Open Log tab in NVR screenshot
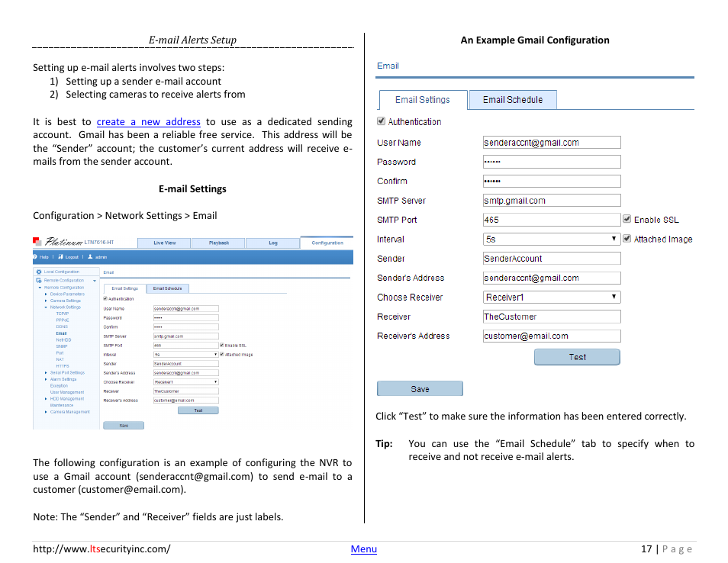This screenshot has width=728, height=563. [x=273, y=243]
